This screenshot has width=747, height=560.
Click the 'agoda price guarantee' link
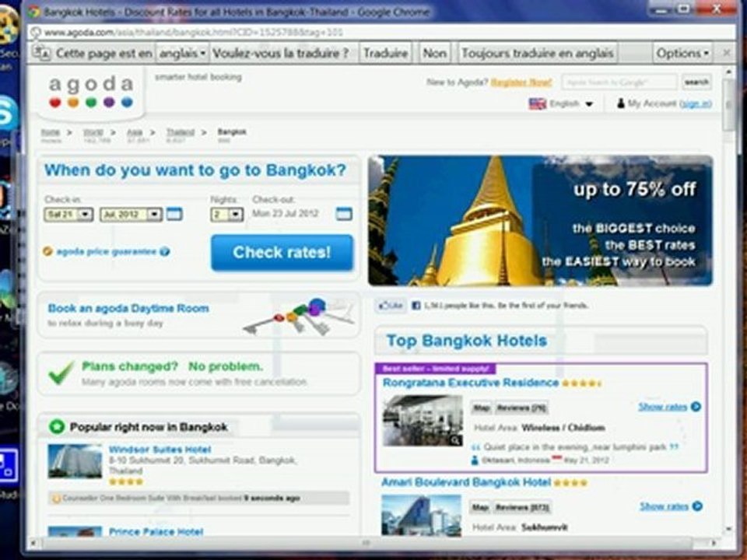point(107,251)
